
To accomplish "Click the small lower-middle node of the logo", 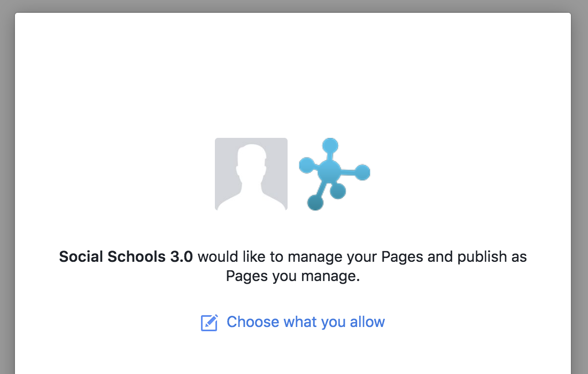I will 338,191.
